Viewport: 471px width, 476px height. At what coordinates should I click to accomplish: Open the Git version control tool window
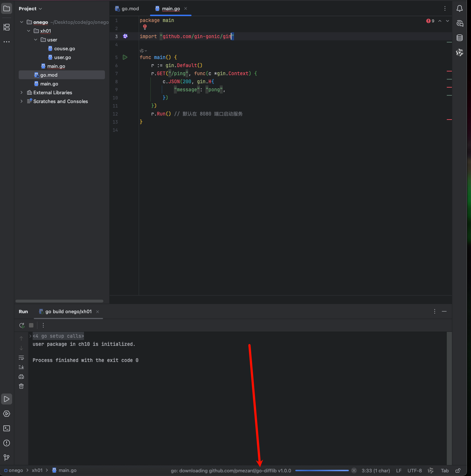(x=7, y=458)
